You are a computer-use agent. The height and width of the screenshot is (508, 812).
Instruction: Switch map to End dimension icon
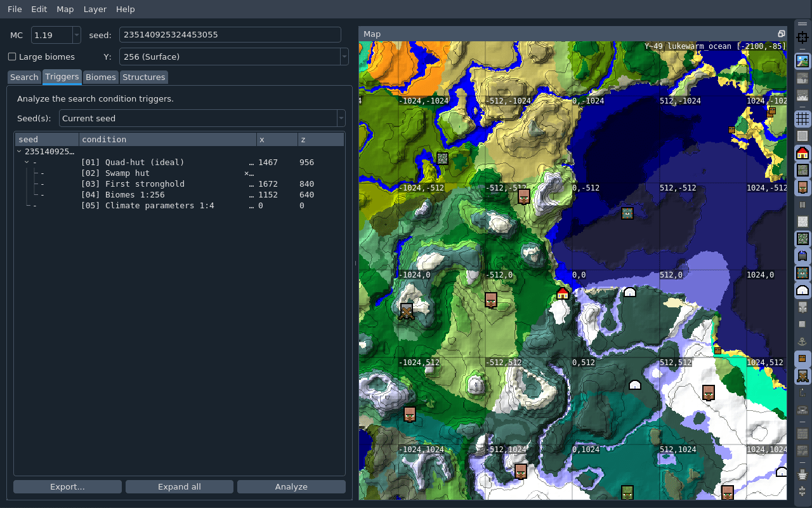point(802,96)
